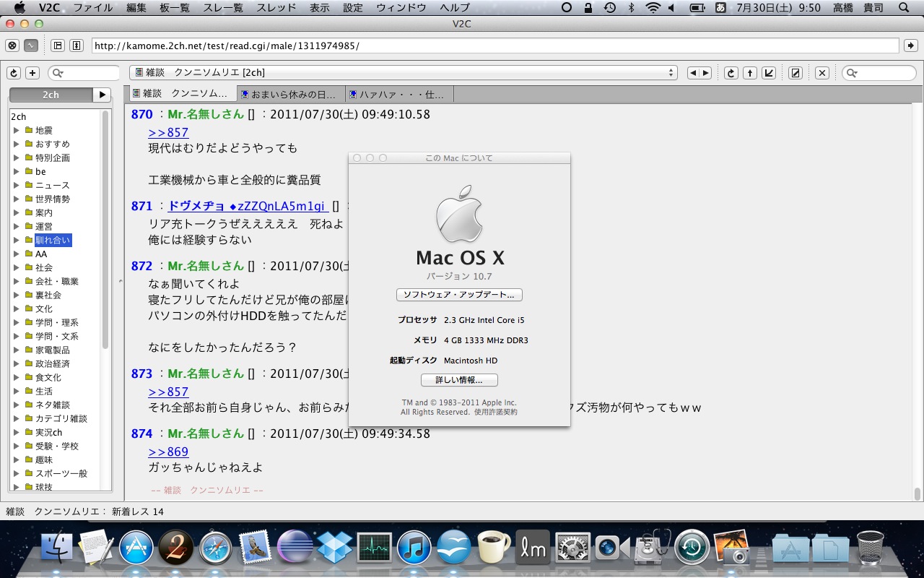
Task: Click the 詳しい情報… button
Action: point(459,380)
